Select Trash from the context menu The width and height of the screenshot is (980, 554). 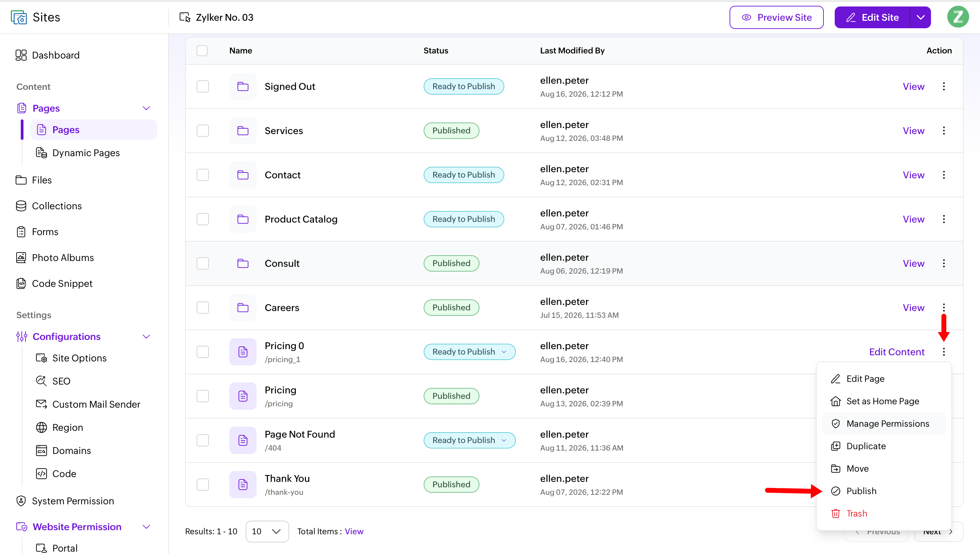pyautogui.click(x=884, y=513)
